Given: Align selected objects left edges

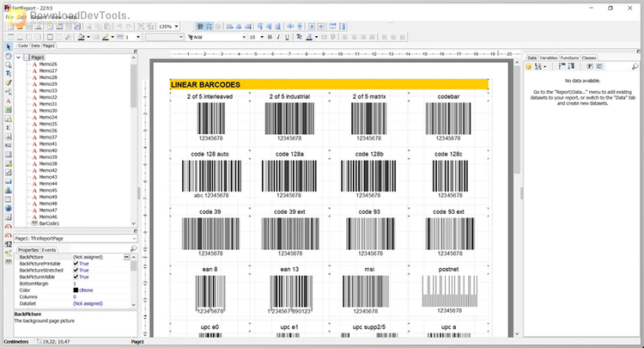Looking at the screenshot, I should pyautogui.click(x=230, y=27).
